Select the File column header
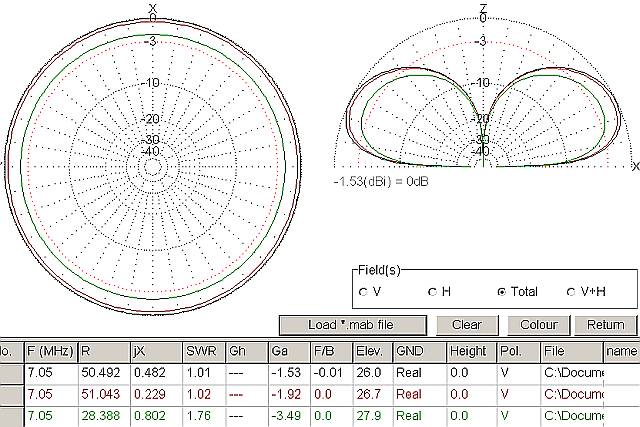This screenshot has height=427, width=640. 571,351
